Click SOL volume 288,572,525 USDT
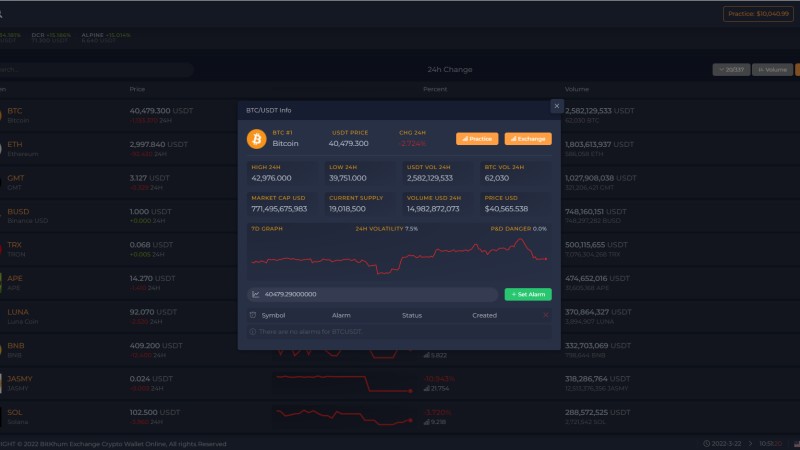The height and width of the screenshot is (450, 800). (597, 412)
